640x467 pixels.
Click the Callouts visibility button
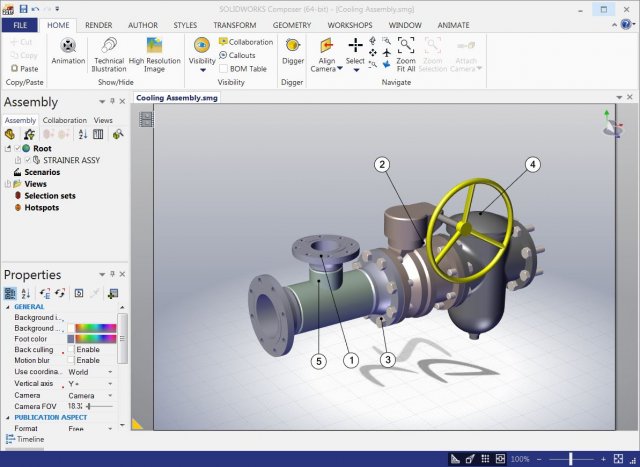pos(237,55)
